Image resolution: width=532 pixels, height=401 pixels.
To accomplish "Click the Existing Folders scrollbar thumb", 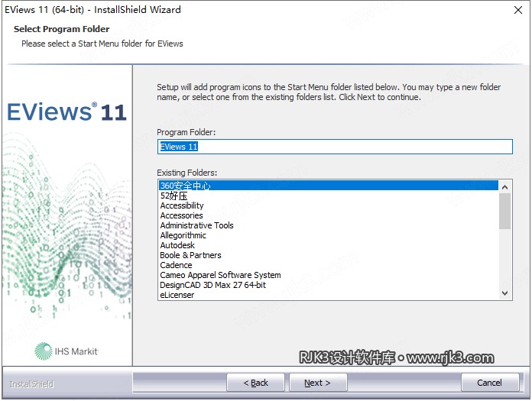I will coord(504,211).
